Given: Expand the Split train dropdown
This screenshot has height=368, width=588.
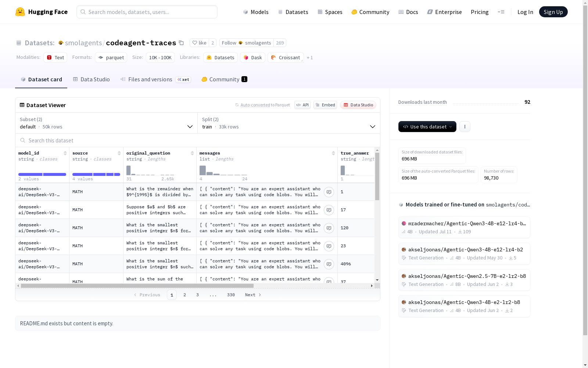Looking at the screenshot, I should (x=289, y=123).
